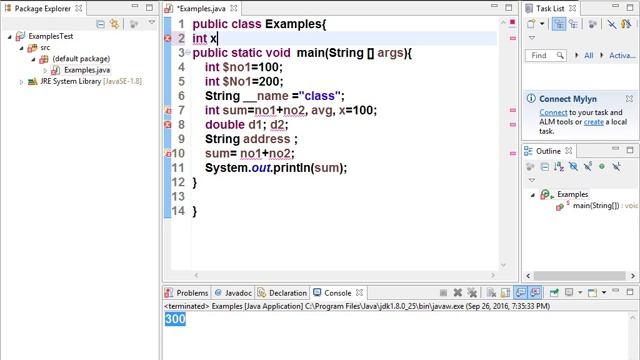Collapse the default package node

pos(33,60)
